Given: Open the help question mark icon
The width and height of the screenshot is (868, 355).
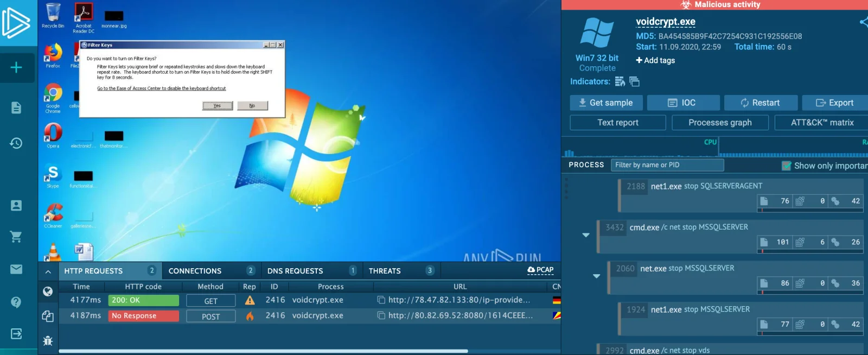Looking at the screenshot, I should pos(16,302).
